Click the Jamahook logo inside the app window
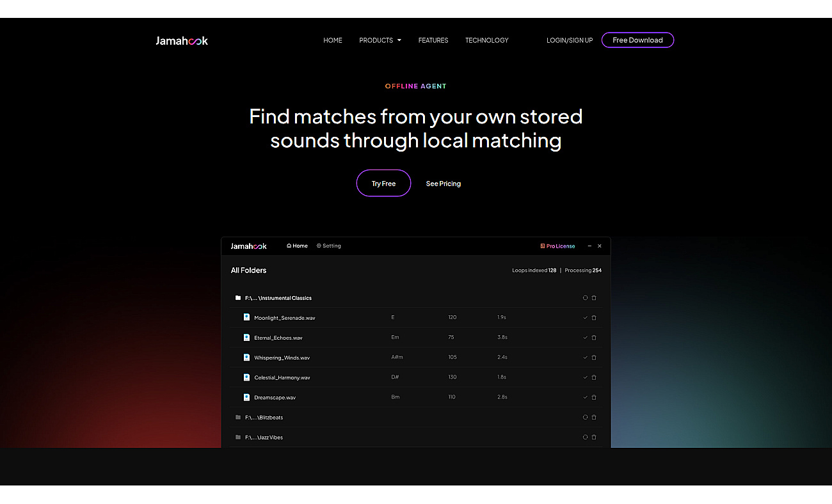Screen dimensions: 832x504 click(248, 246)
